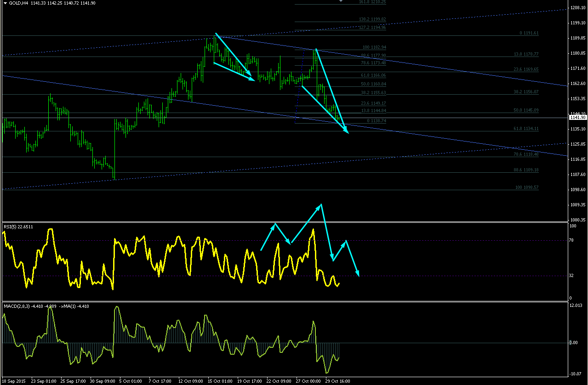Click the Fibonacci label 0 1138.74
This screenshot has width=588, height=385.
tap(377, 120)
